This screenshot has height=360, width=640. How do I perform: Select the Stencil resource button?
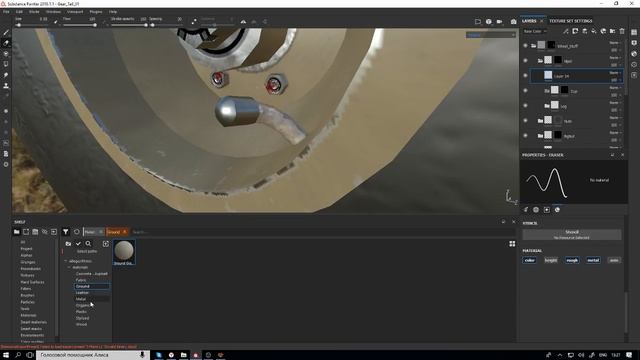[x=572, y=234]
